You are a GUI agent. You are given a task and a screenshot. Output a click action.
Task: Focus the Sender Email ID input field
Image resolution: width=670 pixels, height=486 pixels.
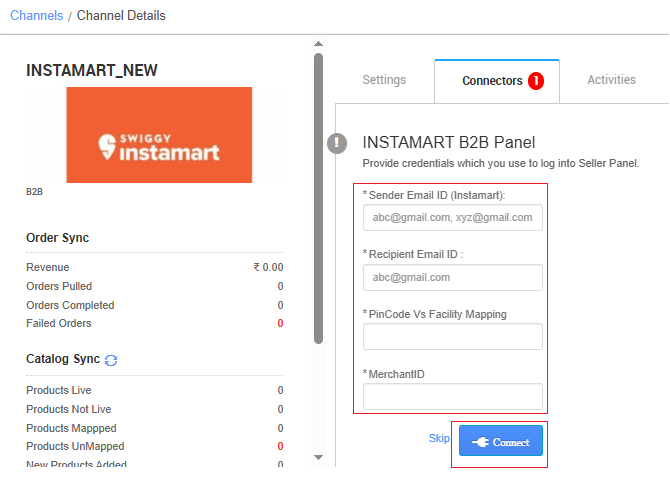click(x=452, y=217)
